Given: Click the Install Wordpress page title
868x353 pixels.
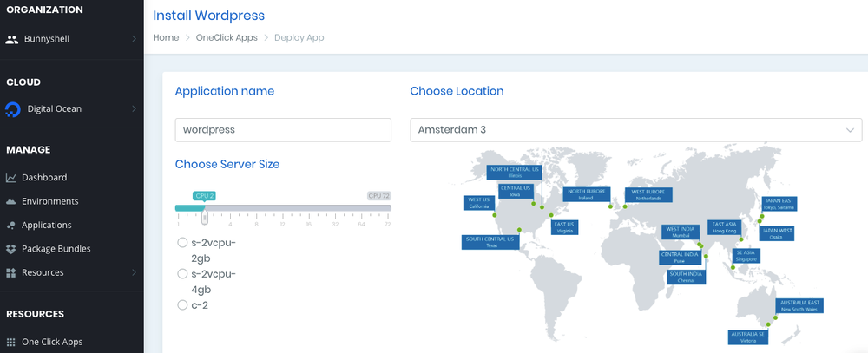Looking at the screenshot, I should (x=208, y=16).
